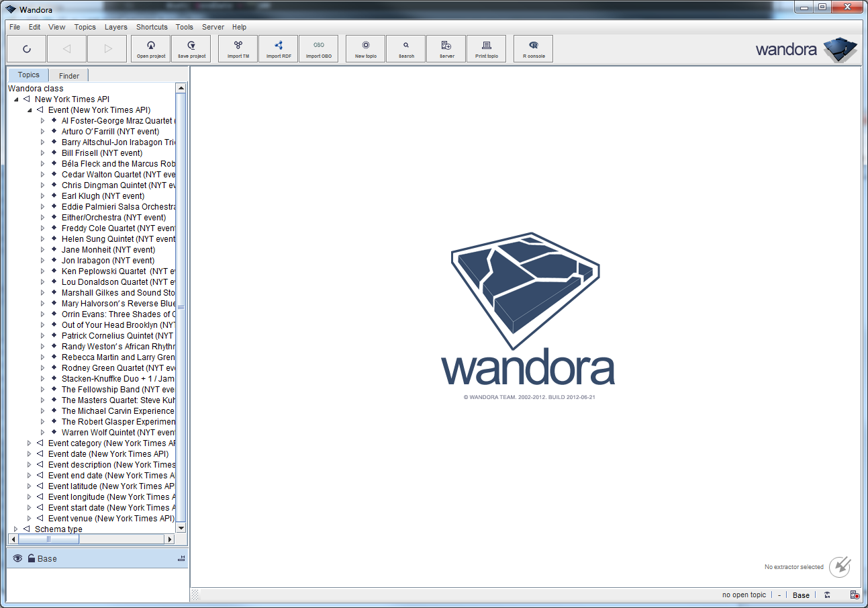Viewport: 868px width, 608px height.
Task: Expand Event venue (New York Times API)
Action: [x=30, y=519]
